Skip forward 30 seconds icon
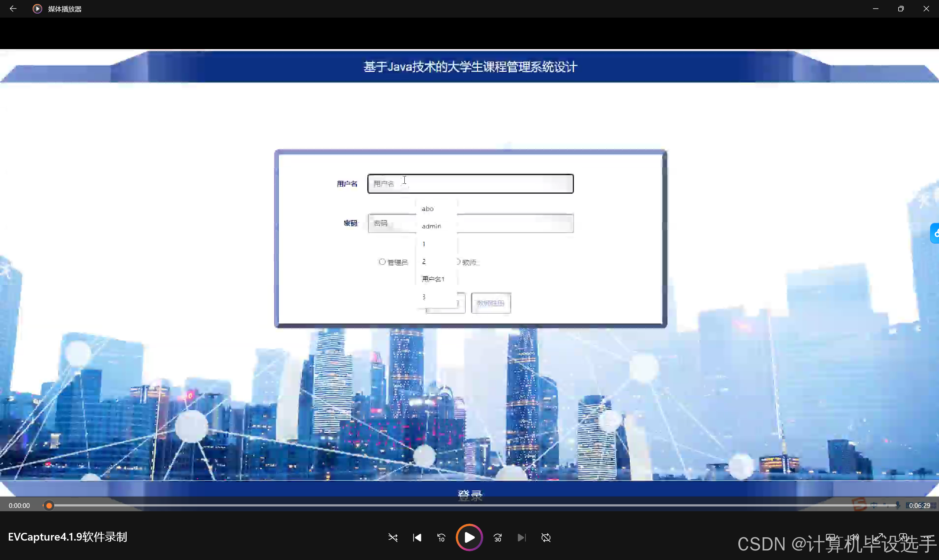 (498, 537)
